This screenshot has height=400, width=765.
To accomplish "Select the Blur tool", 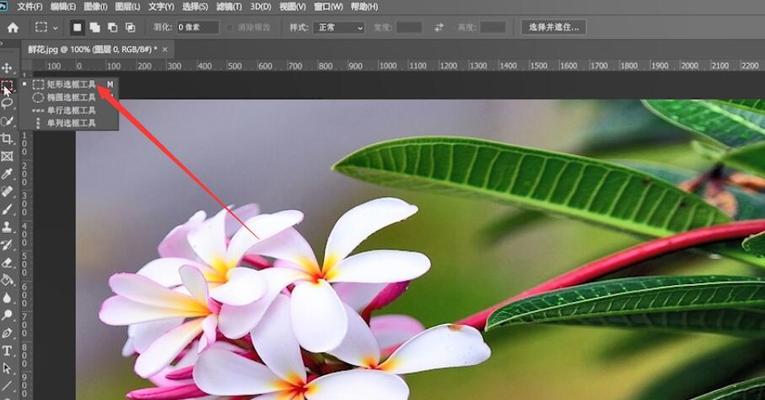I will (x=7, y=298).
